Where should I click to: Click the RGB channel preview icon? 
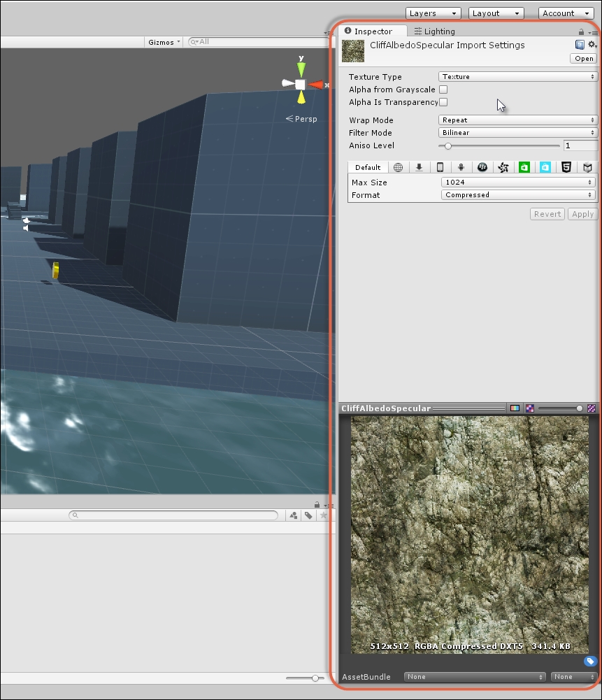[x=515, y=408]
